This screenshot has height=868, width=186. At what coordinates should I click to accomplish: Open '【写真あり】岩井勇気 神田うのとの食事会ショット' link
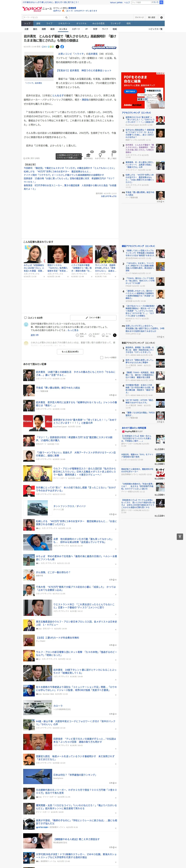point(84,70)
